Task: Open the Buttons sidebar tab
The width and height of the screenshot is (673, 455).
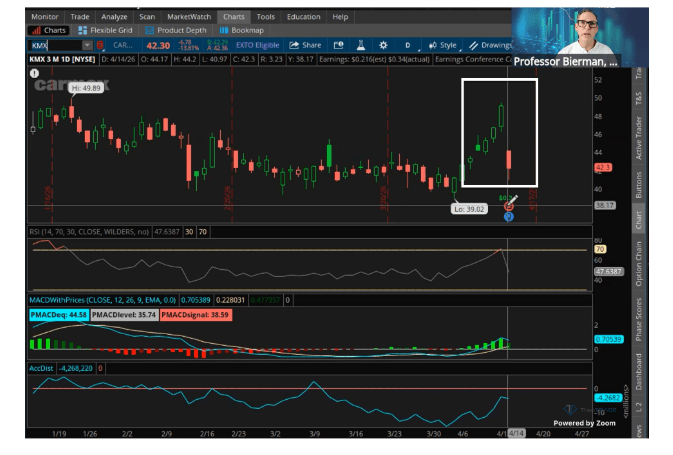Action: [x=638, y=185]
